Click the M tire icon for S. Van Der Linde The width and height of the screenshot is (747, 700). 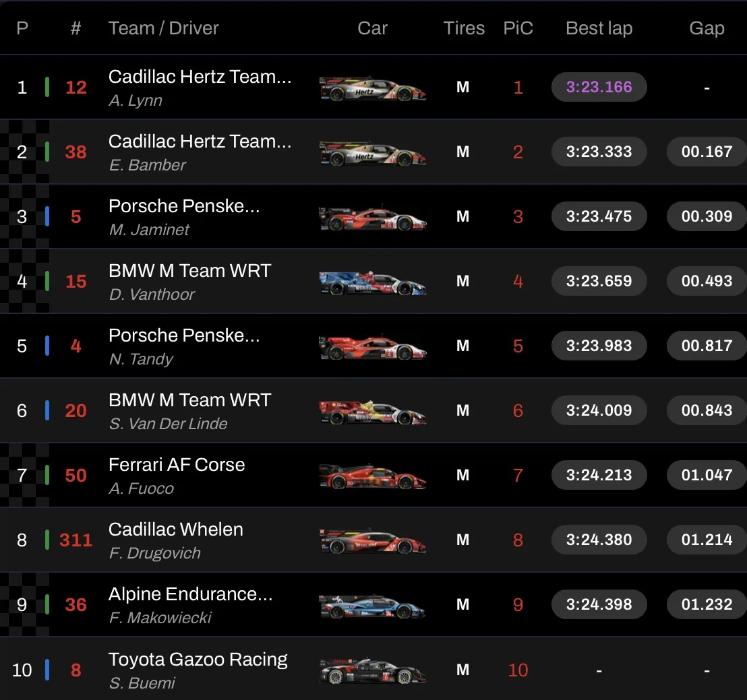462,411
